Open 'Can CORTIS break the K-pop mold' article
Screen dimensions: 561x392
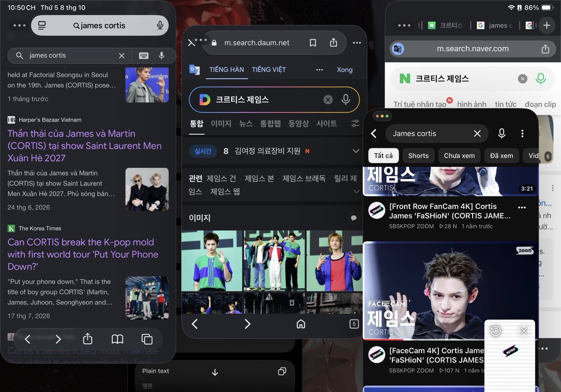pos(83,254)
